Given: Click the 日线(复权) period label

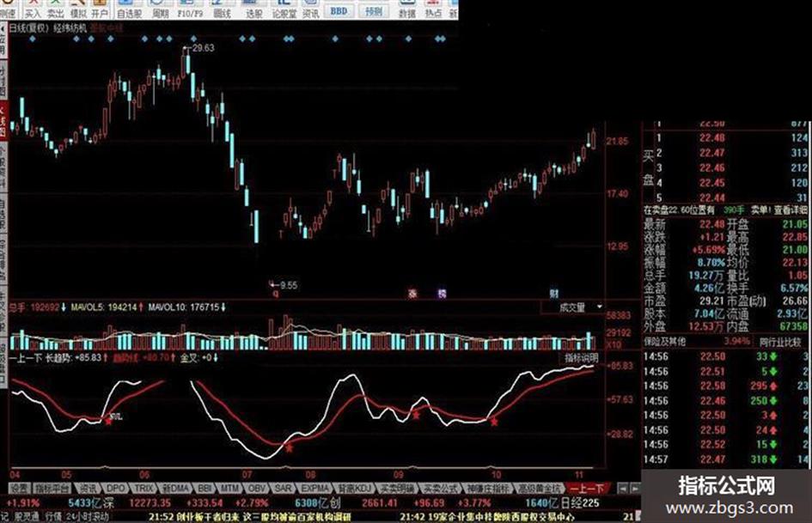Looking at the screenshot, I should 29,28.
